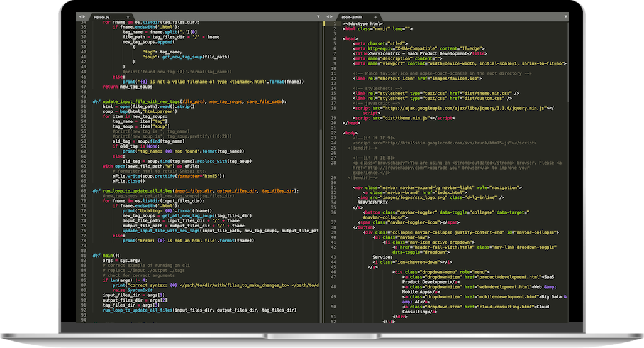Click the '<!--[if lt IE 8]>' comment

click(374, 158)
